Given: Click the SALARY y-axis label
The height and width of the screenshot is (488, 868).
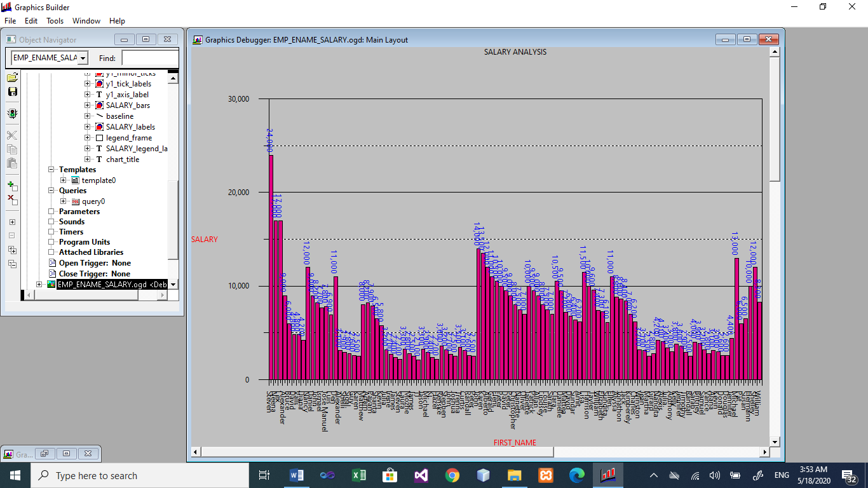Looking at the screenshot, I should coord(205,240).
